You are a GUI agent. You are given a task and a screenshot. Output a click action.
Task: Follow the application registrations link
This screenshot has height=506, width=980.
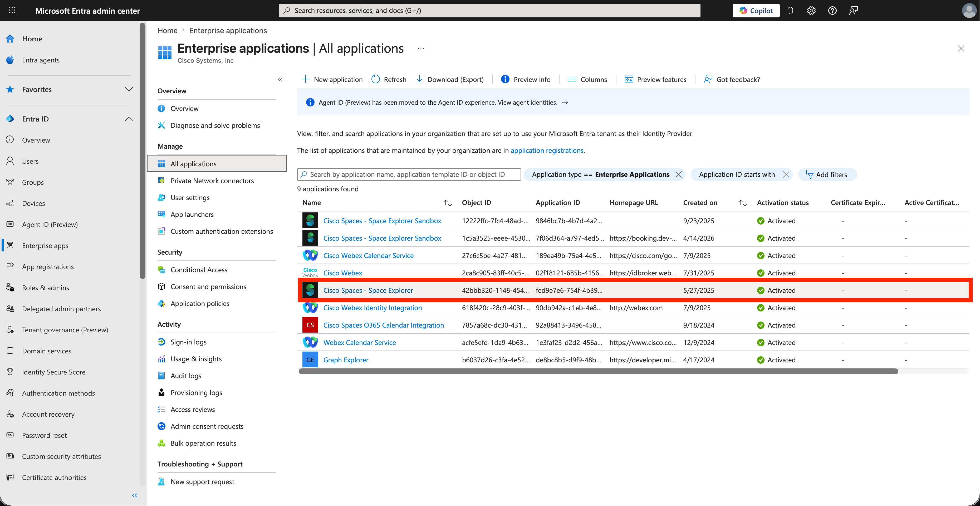click(x=547, y=150)
